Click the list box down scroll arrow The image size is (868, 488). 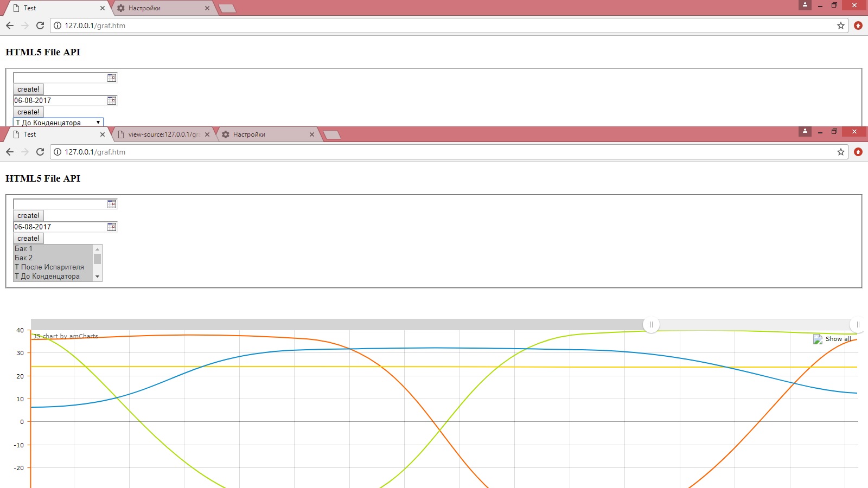point(98,277)
